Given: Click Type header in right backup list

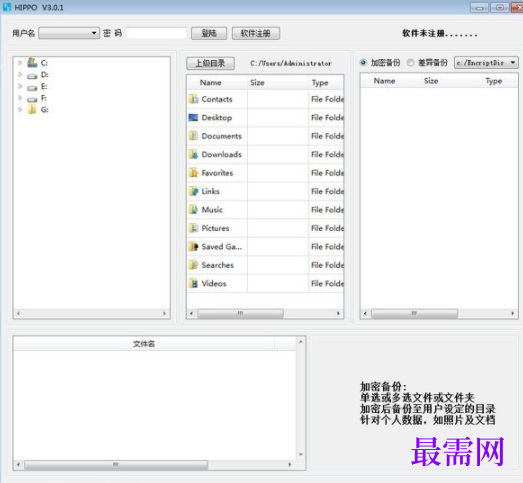Looking at the screenshot, I should [x=500, y=81].
